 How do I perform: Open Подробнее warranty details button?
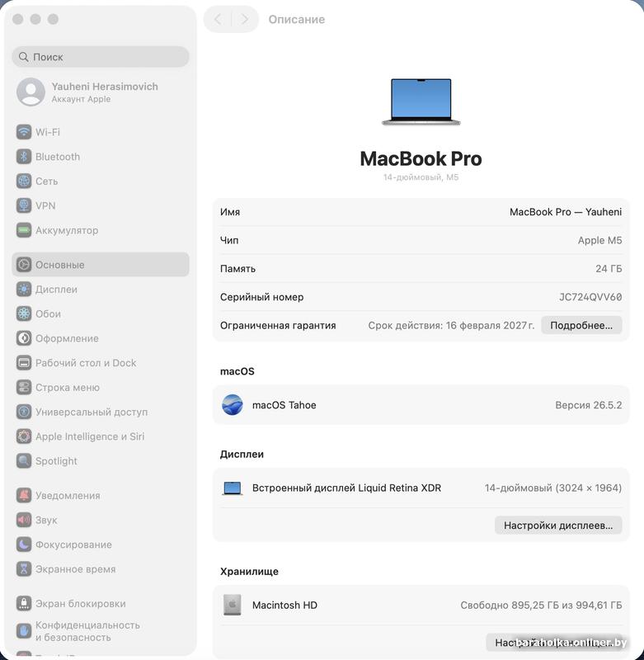(x=581, y=325)
